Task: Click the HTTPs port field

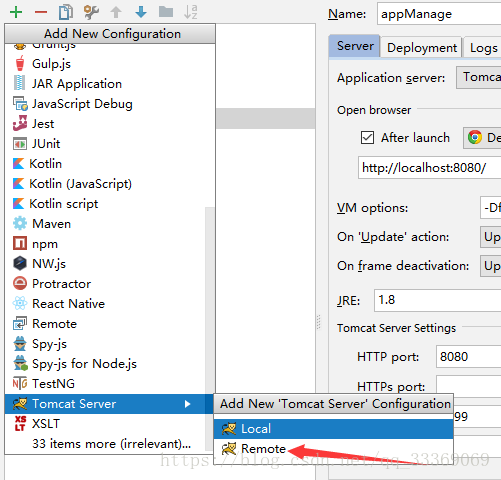Action: [468, 385]
